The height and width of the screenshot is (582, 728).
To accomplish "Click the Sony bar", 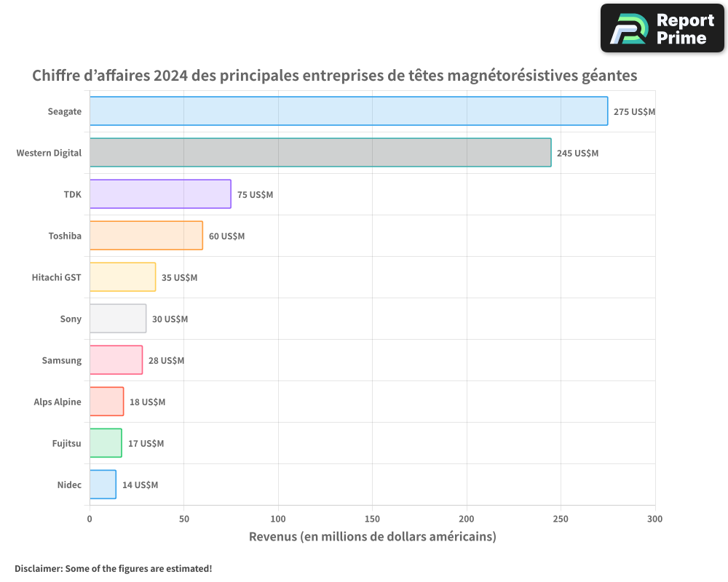I will tap(117, 319).
